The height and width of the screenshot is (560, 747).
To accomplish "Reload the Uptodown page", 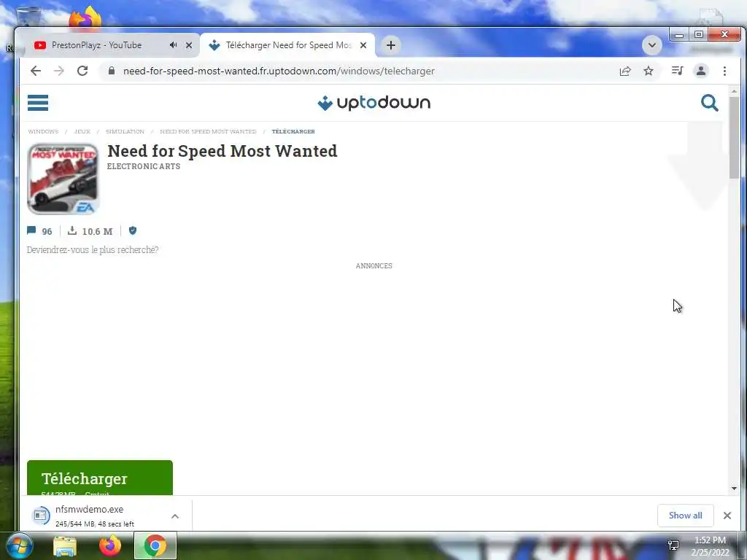I will (82, 71).
